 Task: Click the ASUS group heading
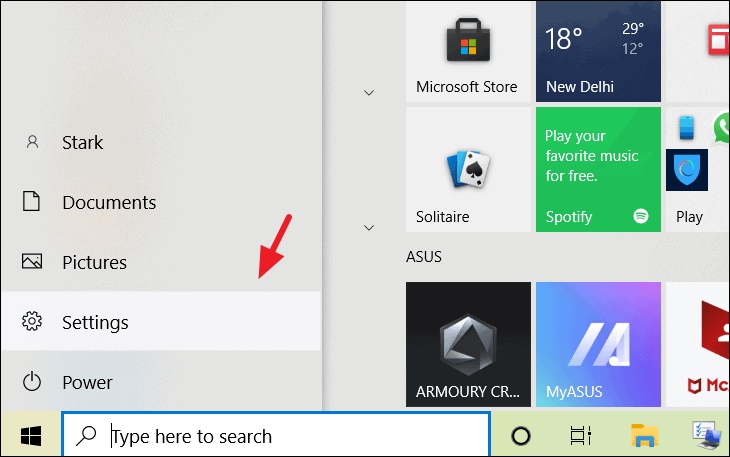424,256
